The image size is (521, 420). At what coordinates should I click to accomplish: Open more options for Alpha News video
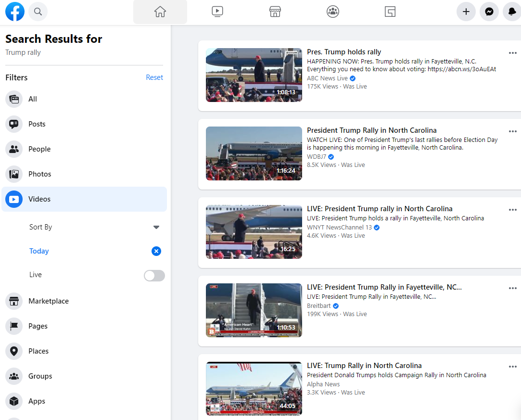(x=513, y=367)
